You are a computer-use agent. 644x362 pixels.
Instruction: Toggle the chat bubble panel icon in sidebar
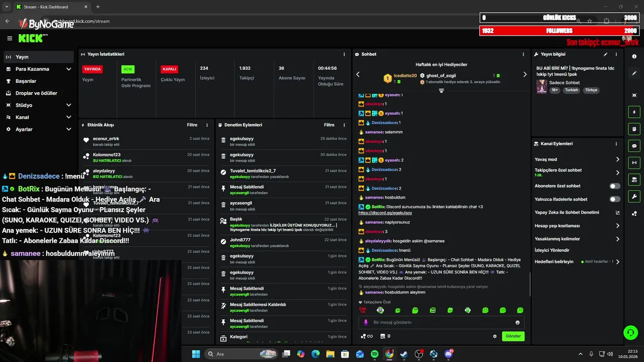point(634,146)
